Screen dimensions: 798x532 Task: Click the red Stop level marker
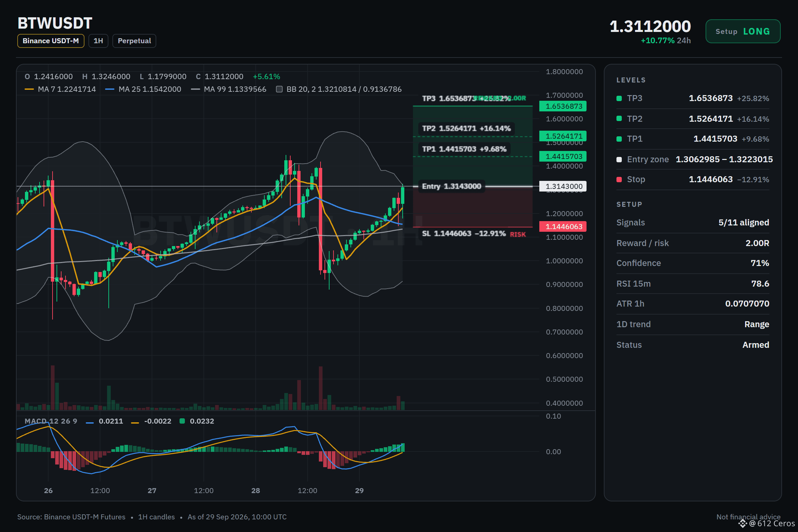(619, 180)
